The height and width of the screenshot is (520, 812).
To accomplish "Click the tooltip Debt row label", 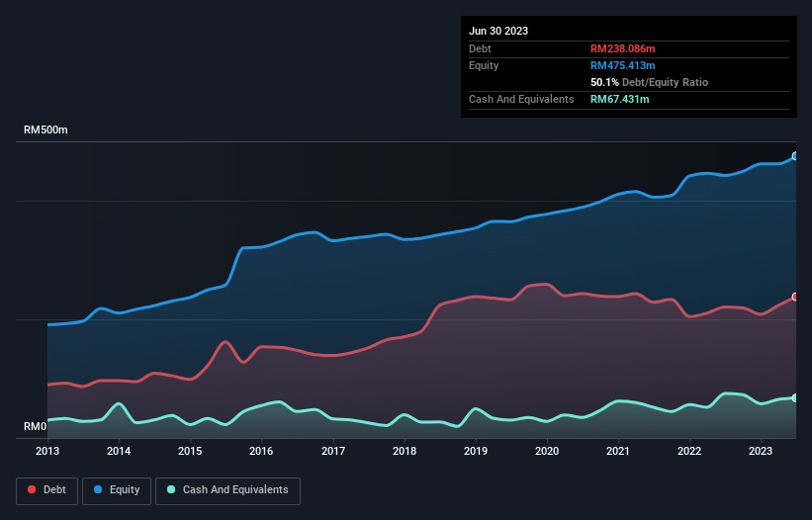I will [x=480, y=48].
